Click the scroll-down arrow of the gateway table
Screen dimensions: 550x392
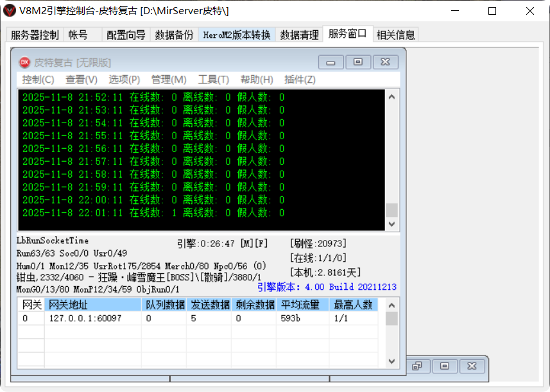point(391,361)
